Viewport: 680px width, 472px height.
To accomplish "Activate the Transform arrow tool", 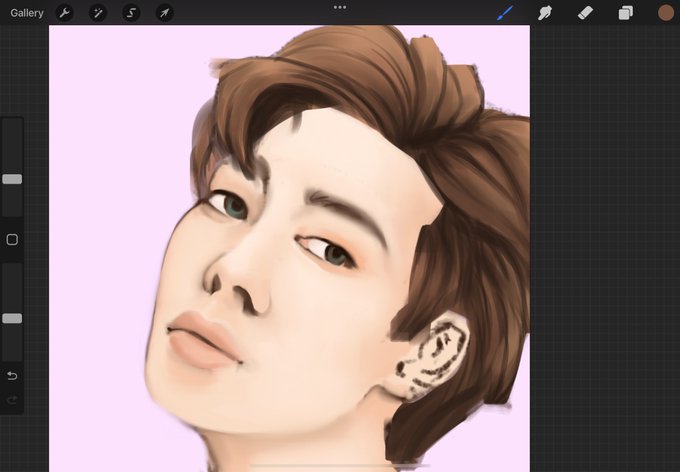I will 165,13.
